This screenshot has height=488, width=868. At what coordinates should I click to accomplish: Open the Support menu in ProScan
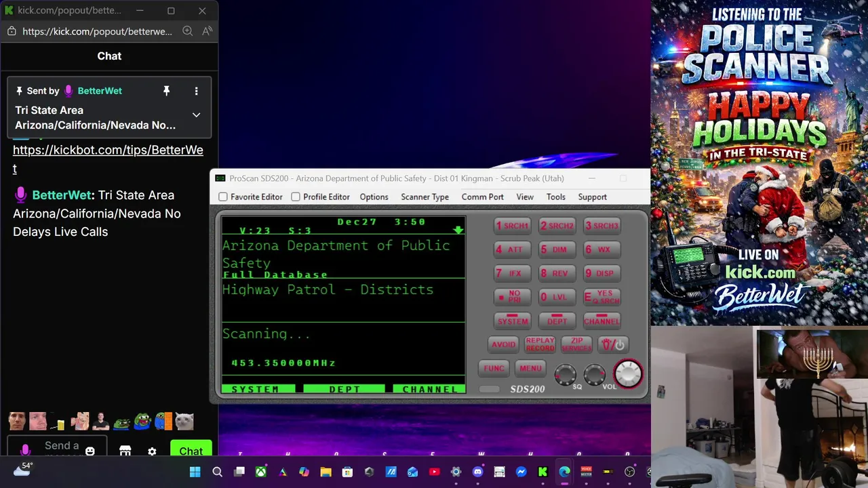pos(592,197)
